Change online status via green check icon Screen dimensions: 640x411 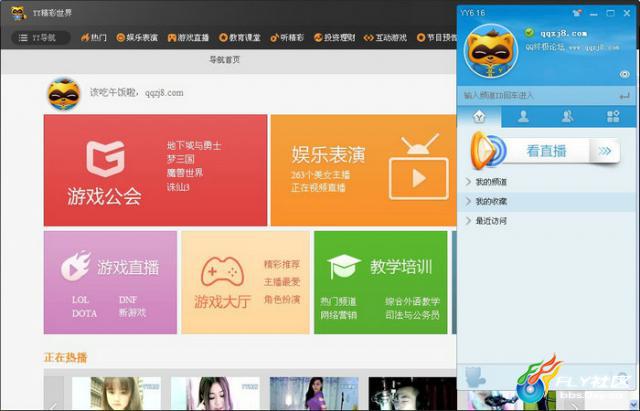pos(529,32)
